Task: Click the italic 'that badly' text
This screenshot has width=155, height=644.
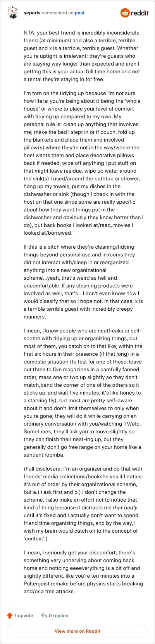Action: [125, 507]
